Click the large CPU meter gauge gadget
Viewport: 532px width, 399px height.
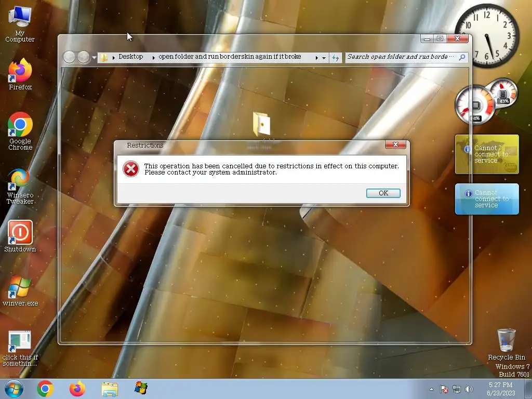[474, 104]
